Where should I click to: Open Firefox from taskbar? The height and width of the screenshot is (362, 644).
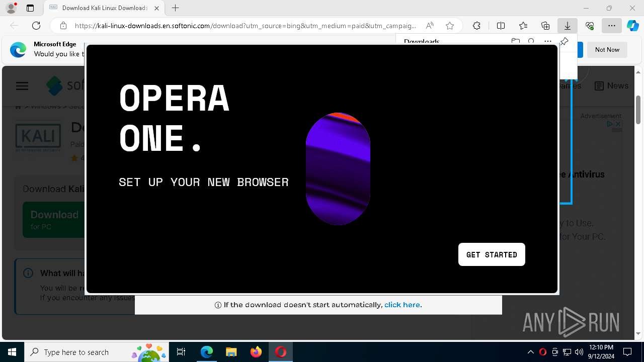click(x=256, y=352)
